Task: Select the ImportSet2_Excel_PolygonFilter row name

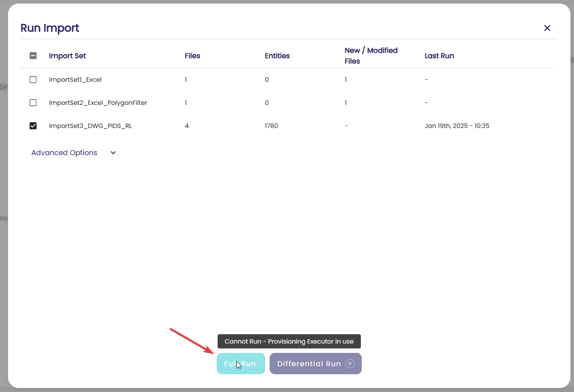Action: click(98, 103)
